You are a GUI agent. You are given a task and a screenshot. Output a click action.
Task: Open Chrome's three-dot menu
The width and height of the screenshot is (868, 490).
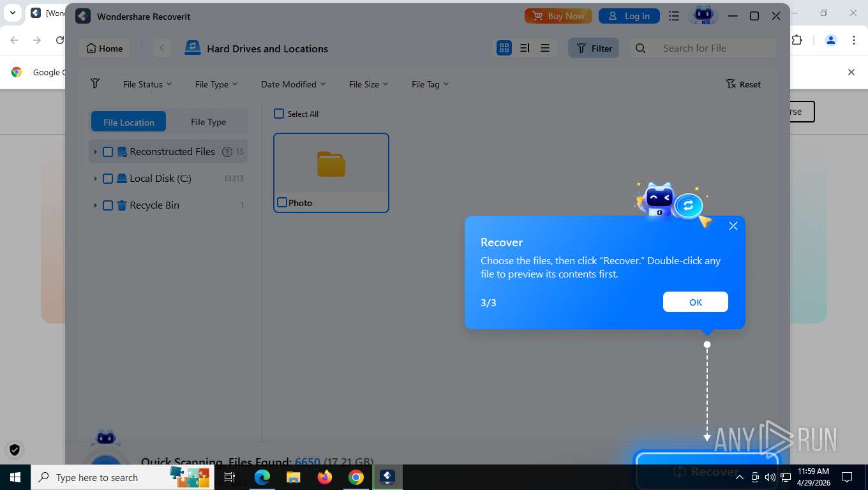point(854,40)
